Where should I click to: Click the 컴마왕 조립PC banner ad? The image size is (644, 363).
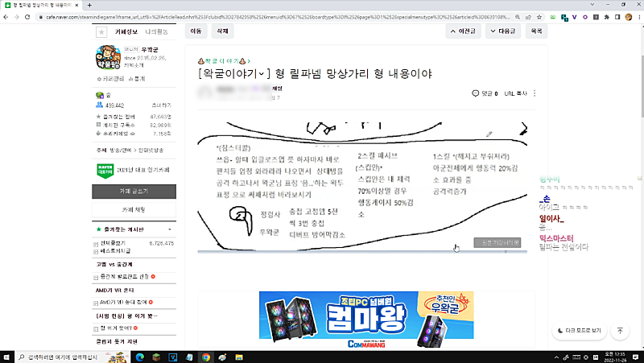point(366,320)
